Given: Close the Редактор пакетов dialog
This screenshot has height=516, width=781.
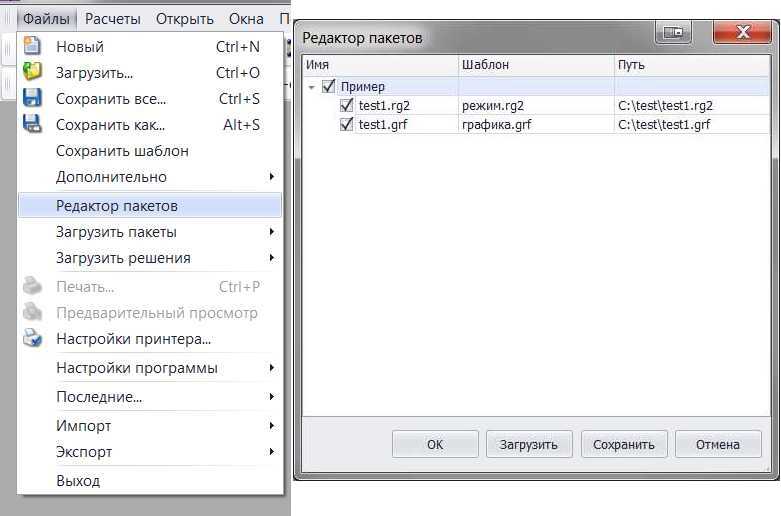Looking at the screenshot, I should point(743,32).
